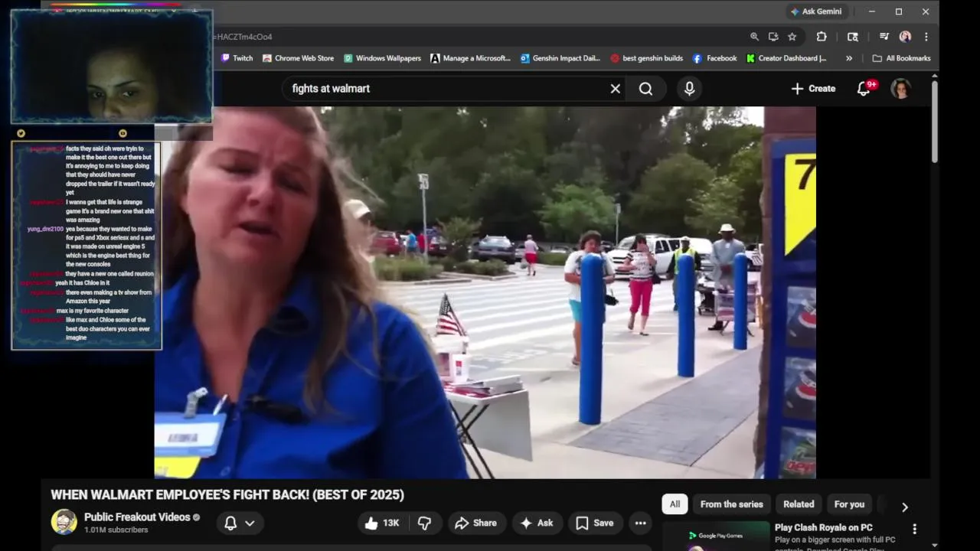This screenshot has width=980, height=551.
Task: Click the Google Play Games ad thumbnail
Action: (716, 536)
